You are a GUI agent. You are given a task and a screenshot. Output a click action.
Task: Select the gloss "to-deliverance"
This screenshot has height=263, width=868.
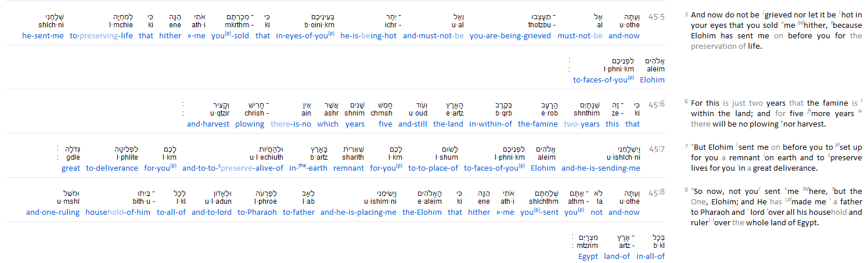[x=112, y=168]
